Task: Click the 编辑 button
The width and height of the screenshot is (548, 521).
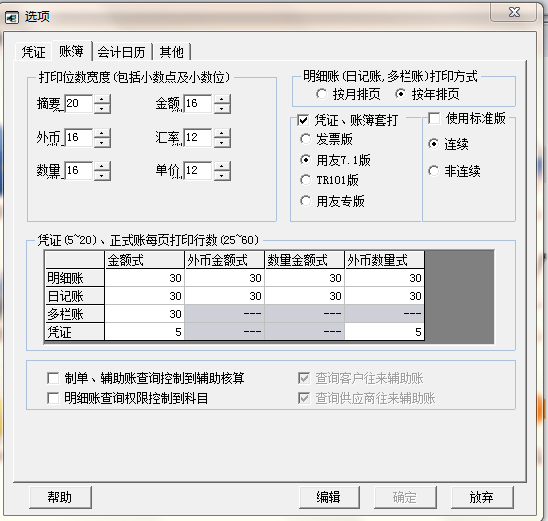Action: pos(329,497)
